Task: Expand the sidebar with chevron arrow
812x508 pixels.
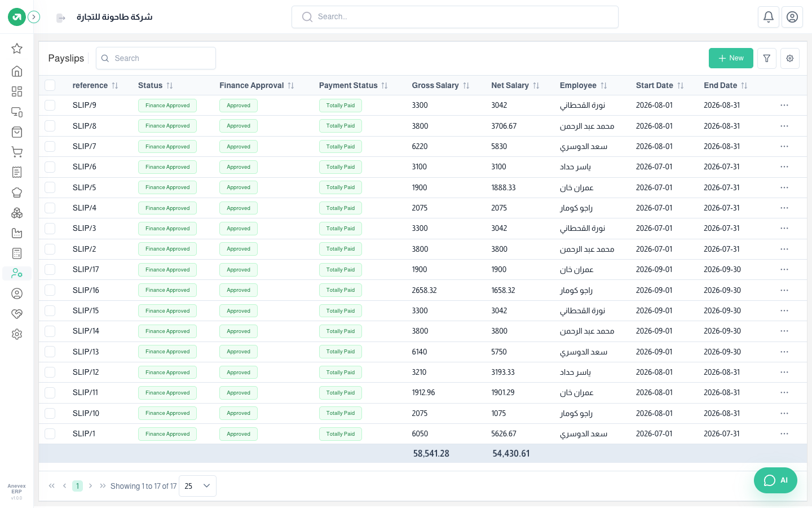Action: point(34,17)
